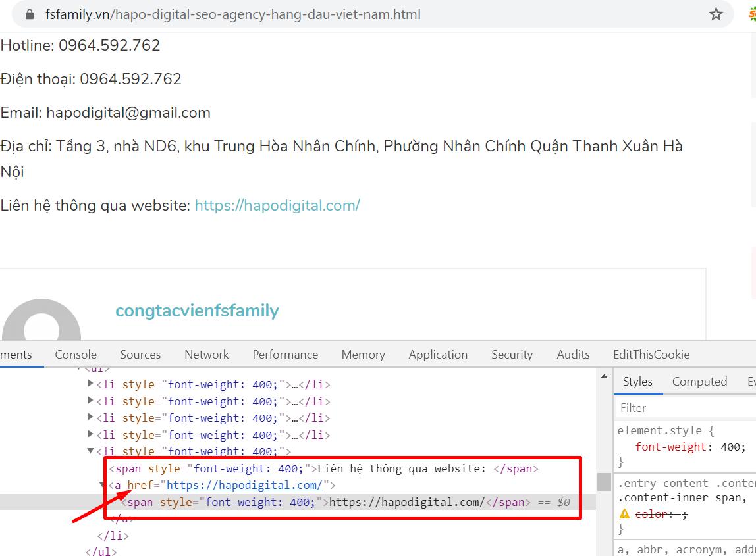Click the Điện thoại: 0964.592.762 line
Screen dimensions: 756x556
[91, 78]
